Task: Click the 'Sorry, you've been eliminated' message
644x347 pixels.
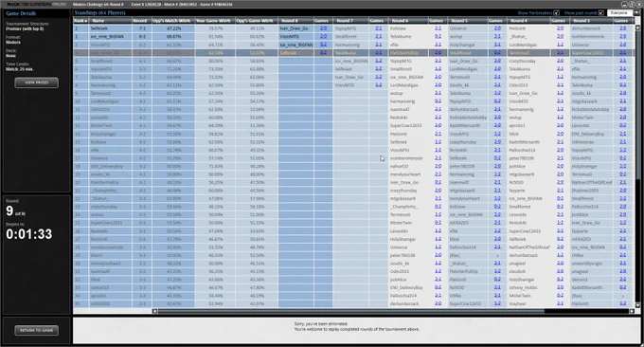Action: [321, 323]
